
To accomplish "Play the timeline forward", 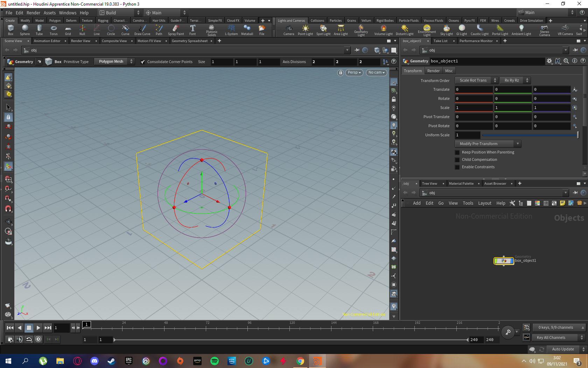I will click(x=38, y=328).
